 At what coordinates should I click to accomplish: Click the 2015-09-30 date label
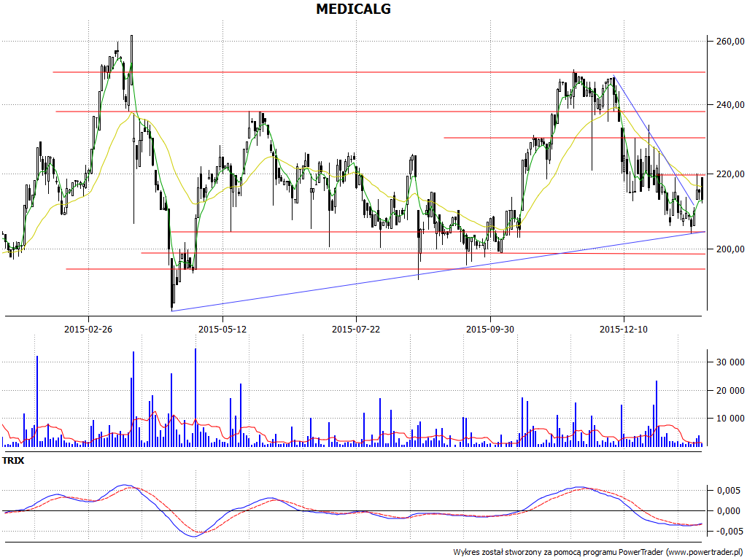(x=489, y=329)
